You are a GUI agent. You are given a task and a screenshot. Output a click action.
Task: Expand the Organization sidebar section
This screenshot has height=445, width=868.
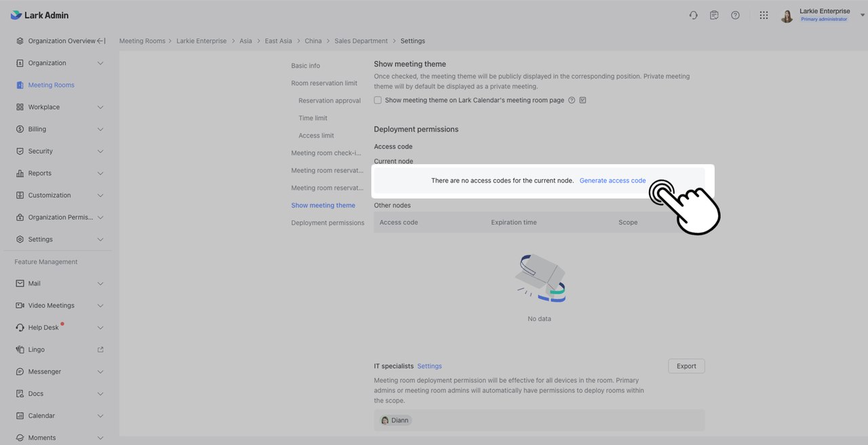pos(100,63)
